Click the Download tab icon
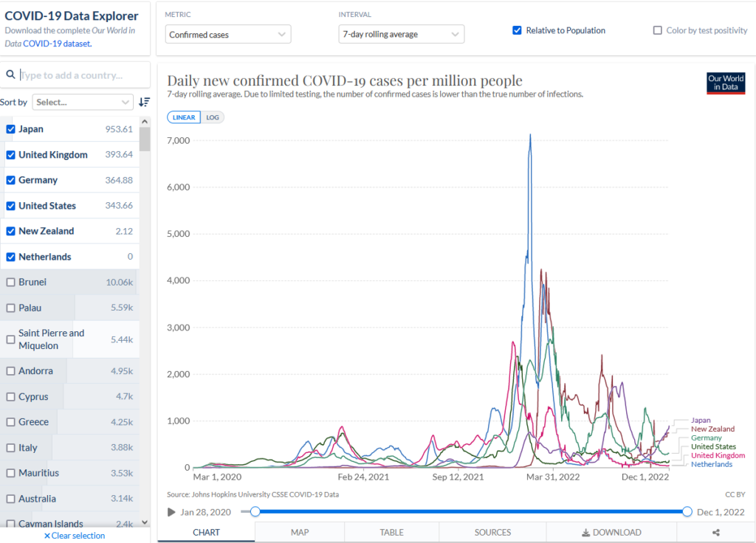This screenshot has height=543, width=756. (586, 532)
